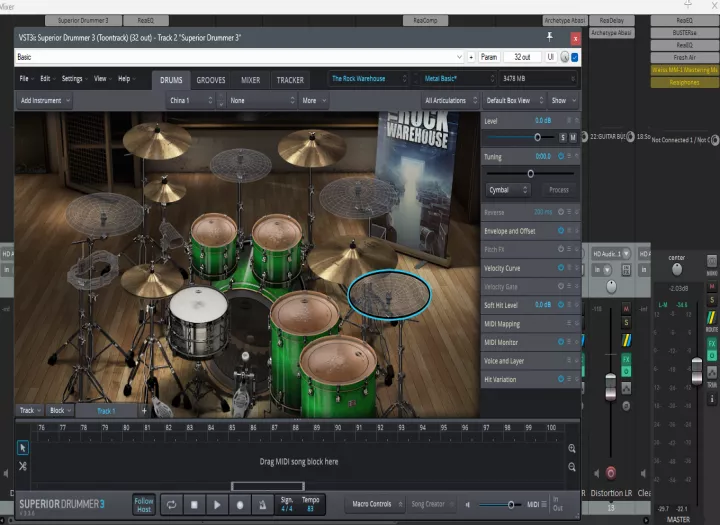Open the Add Instrument dropdown
720x525 pixels.
(45, 101)
